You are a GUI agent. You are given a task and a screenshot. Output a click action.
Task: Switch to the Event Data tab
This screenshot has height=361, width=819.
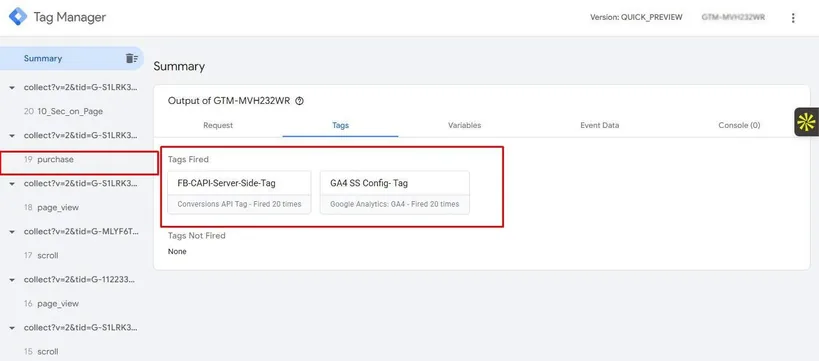tap(600, 125)
